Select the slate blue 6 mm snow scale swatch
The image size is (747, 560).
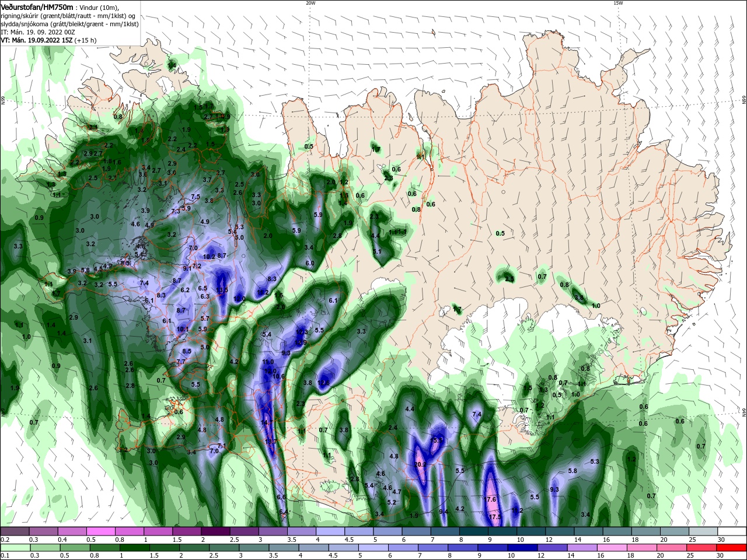pyautogui.click(x=417, y=531)
